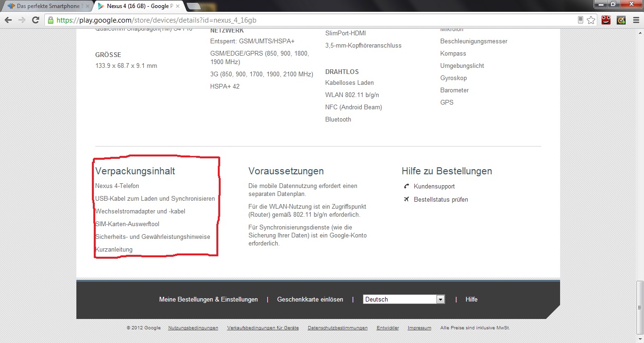Image resolution: width=644 pixels, height=343 pixels.
Task: Open the Entwickler footer link
Action: (388, 328)
